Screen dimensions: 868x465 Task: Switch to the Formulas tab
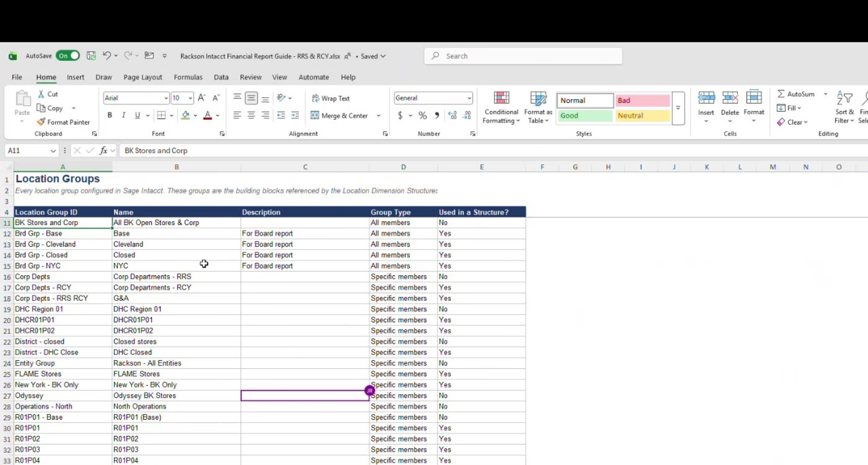(x=188, y=77)
